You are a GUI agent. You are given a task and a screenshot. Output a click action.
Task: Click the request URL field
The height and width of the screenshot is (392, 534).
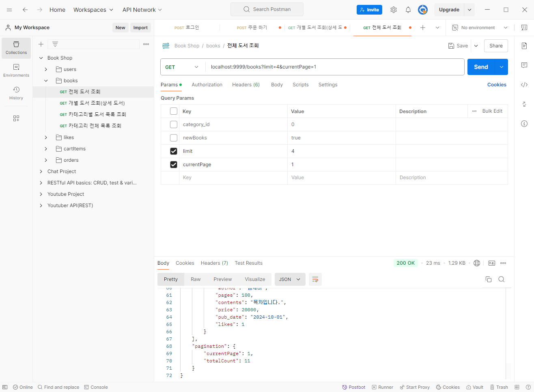(335, 67)
